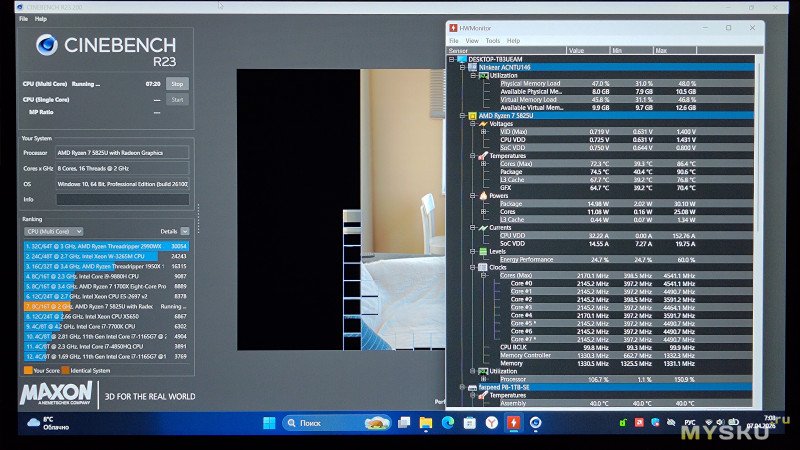Toggle the Details dropdown in Ranking
This screenshot has height=450, width=800.
point(183,231)
